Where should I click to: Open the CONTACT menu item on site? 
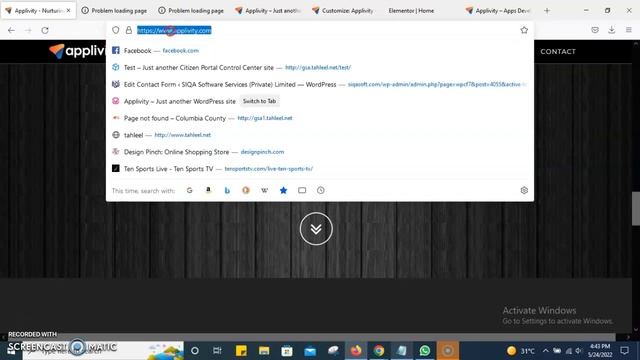click(x=558, y=51)
